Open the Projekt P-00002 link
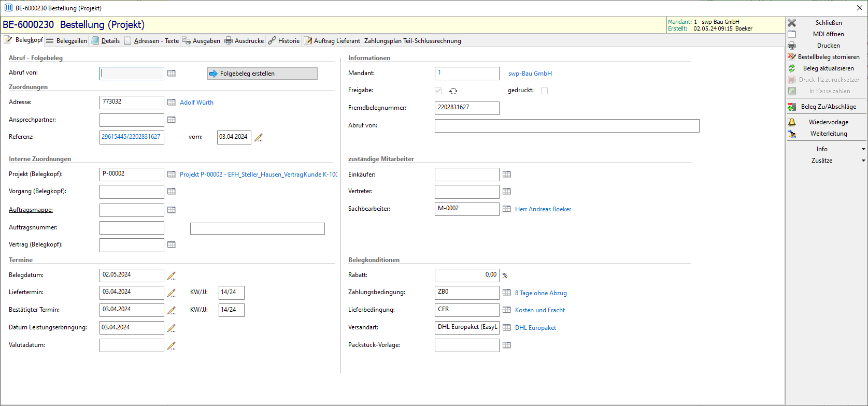 (258, 175)
